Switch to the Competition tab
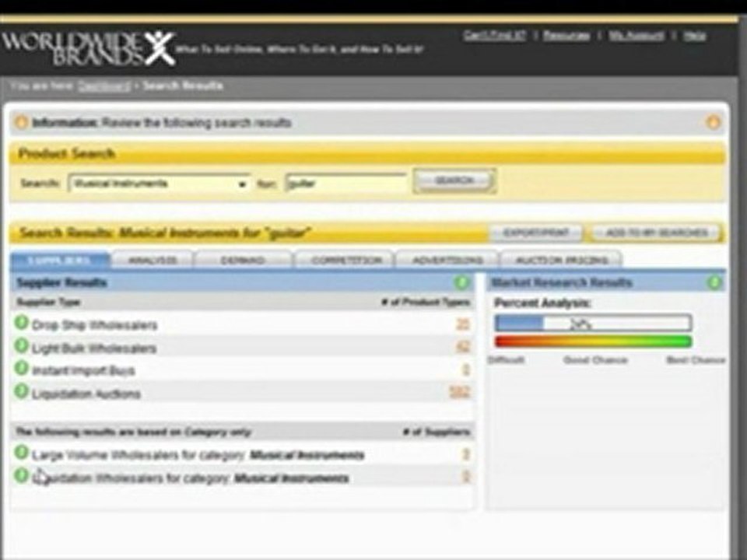Viewport: 747px width, 560px height. (x=346, y=261)
